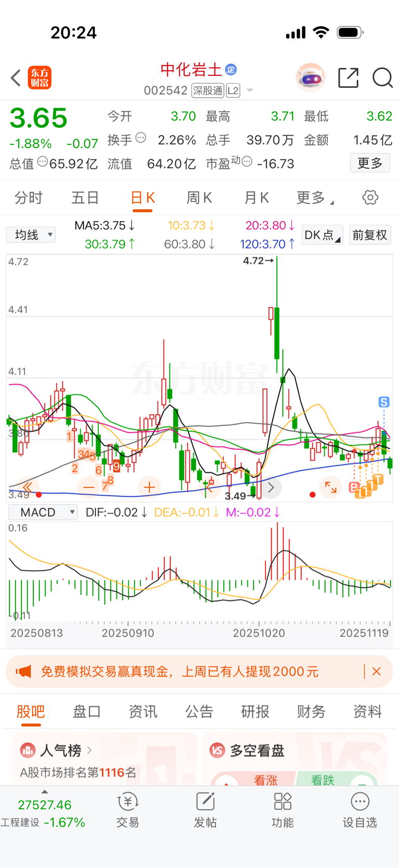Open chart settings gear icon
The width and height of the screenshot is (399, 868).
[x=370, y=198]
